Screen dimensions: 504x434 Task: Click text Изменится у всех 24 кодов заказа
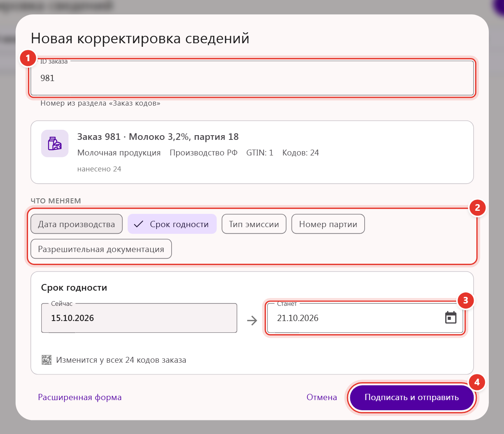tap(121, 360)
